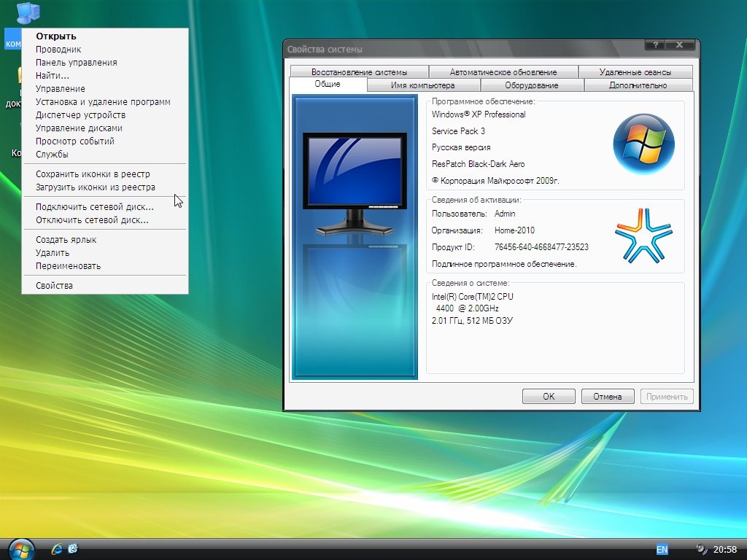
Task: Select the Общие tab
Action: pos(328,85)
